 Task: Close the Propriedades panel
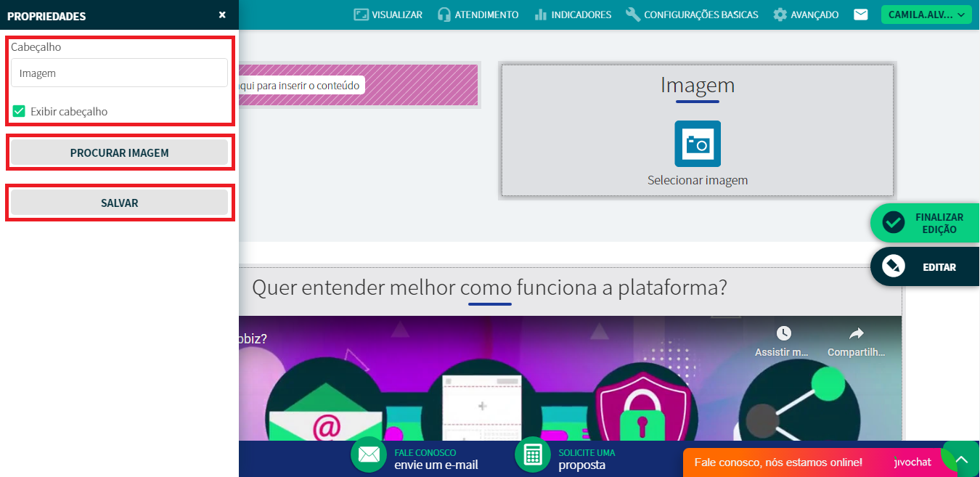222,15
